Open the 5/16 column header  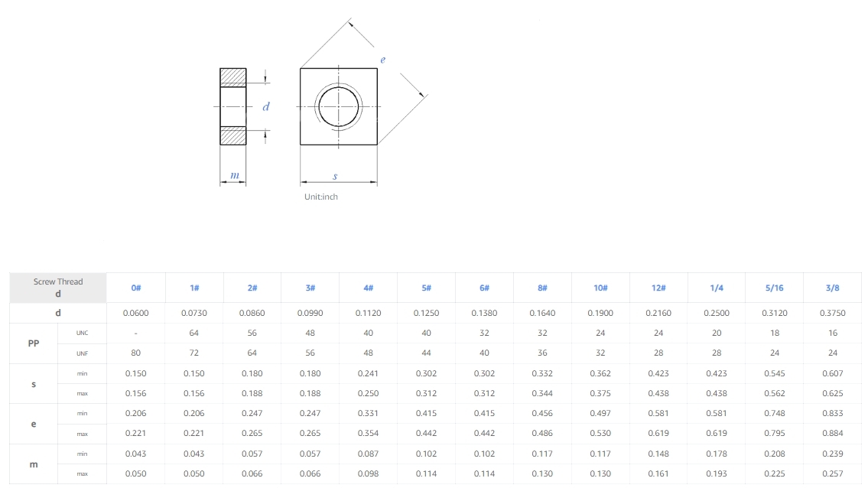point(774,288)
